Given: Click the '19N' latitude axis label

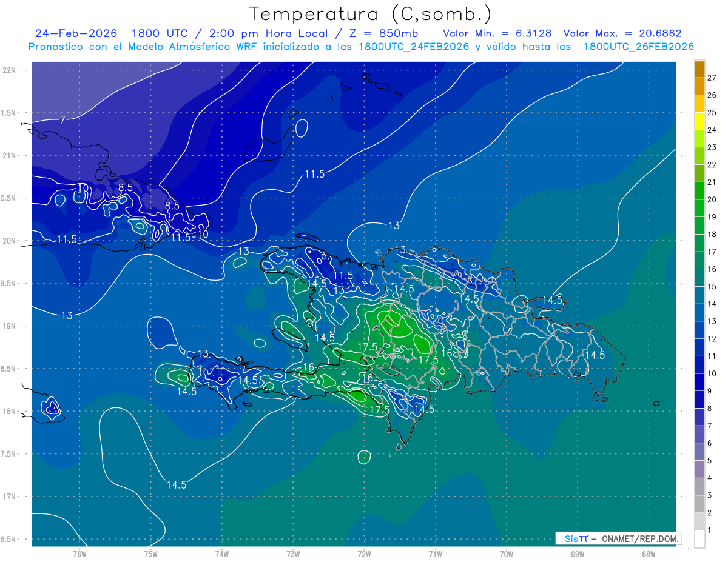Looking at the screenshot, I should tap(10, 326).
